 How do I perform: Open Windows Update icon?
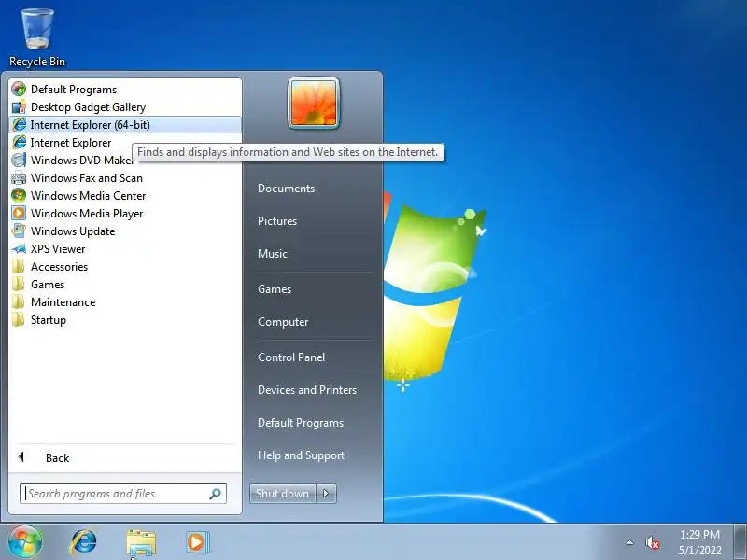tap(19, 231)
